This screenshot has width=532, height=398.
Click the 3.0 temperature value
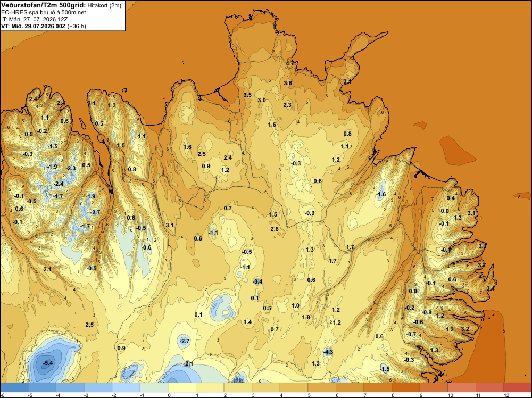click(262, 100)
